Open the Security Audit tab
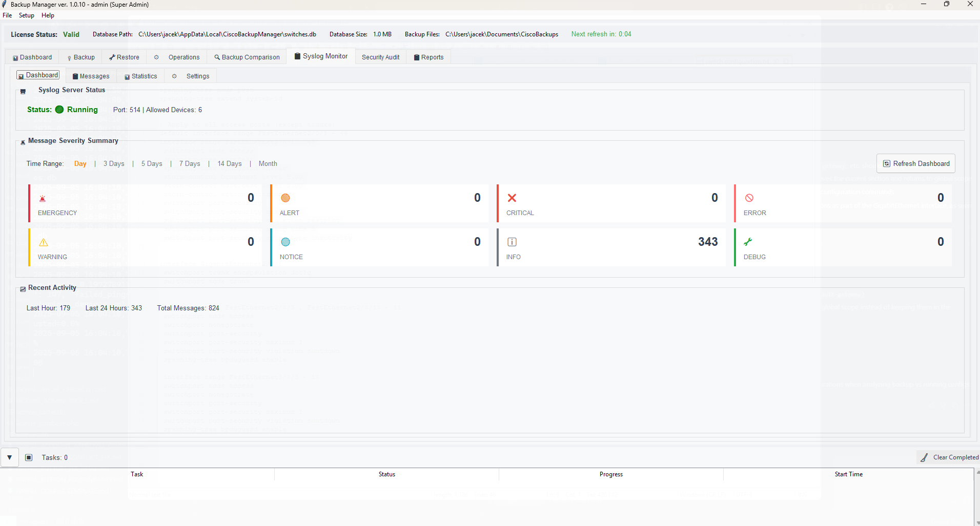 [381, 57]
